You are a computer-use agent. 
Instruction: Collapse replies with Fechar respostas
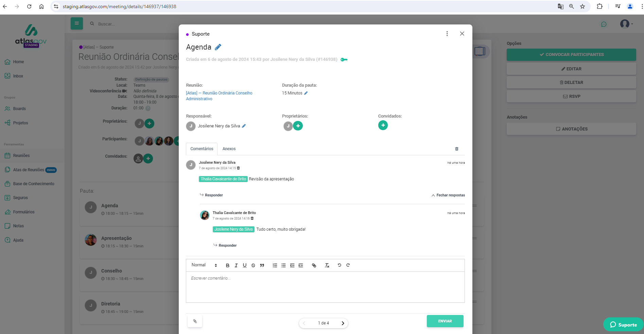[x=448, y=195]
